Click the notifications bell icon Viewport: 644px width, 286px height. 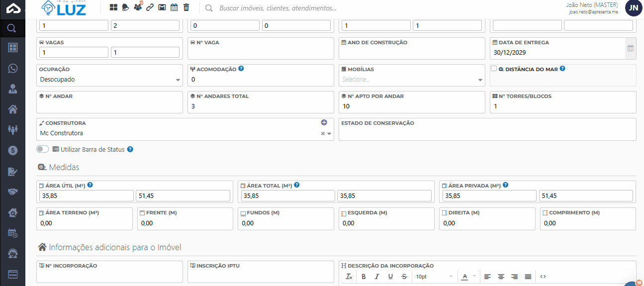pos(126,7)
